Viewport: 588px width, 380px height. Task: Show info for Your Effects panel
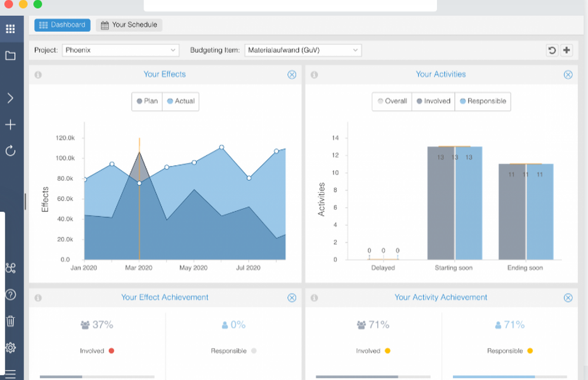click(x=38, y=75)
